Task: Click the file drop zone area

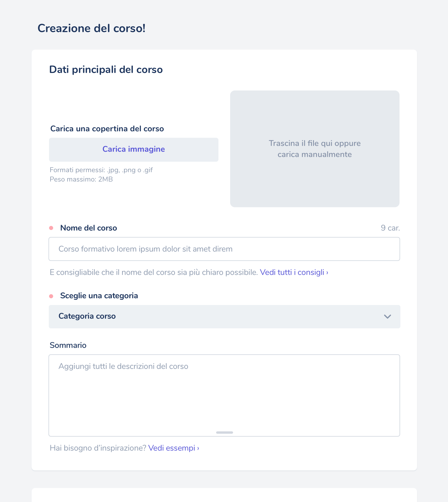Action: [x=315, y=149]
